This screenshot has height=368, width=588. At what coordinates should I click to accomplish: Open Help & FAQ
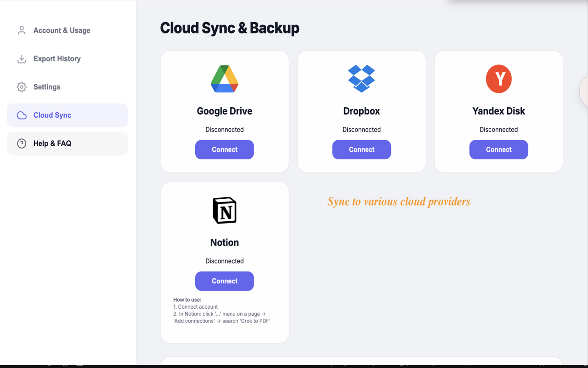[68, 144]
